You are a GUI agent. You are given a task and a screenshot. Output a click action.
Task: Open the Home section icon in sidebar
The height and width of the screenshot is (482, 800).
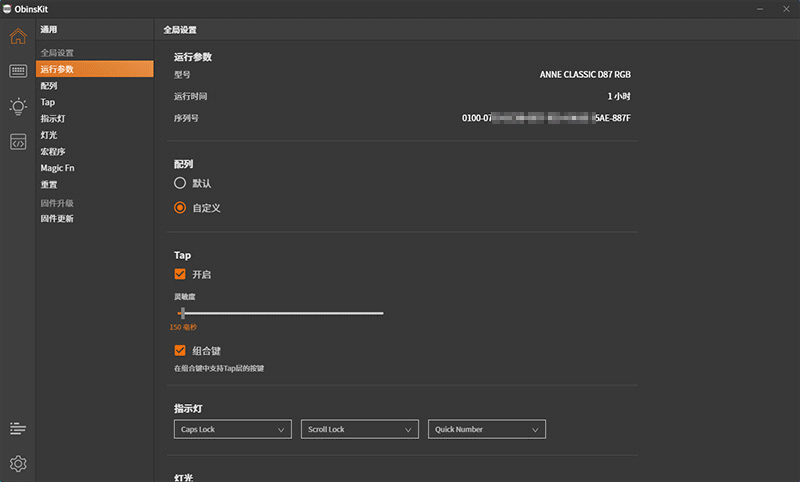point(18,37)
